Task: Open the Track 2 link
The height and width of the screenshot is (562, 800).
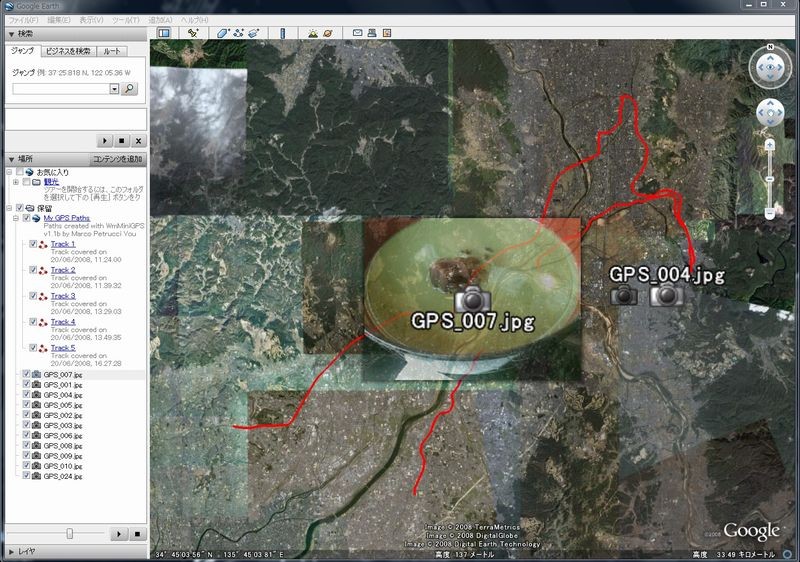Action: point(63,270)
